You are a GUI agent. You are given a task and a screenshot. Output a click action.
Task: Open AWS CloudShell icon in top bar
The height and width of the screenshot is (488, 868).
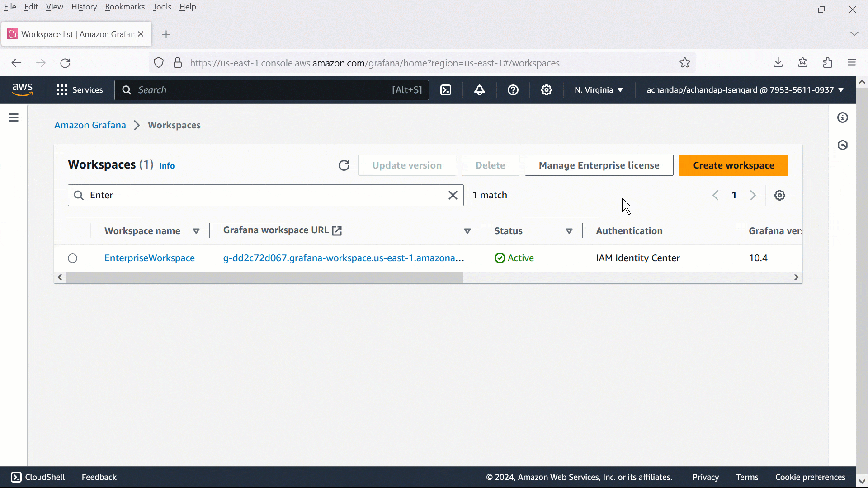click(x=446, y=90)
